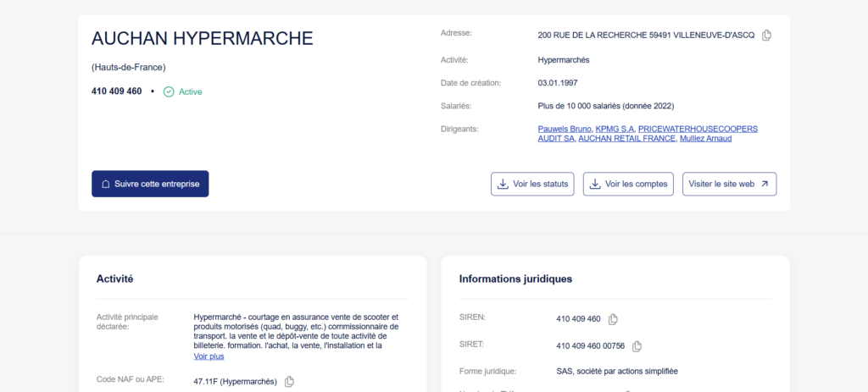Click Plus de 10 000 salariés text
Image resolution: width=868 pixels, height=392 pixels.
(606, 106)
